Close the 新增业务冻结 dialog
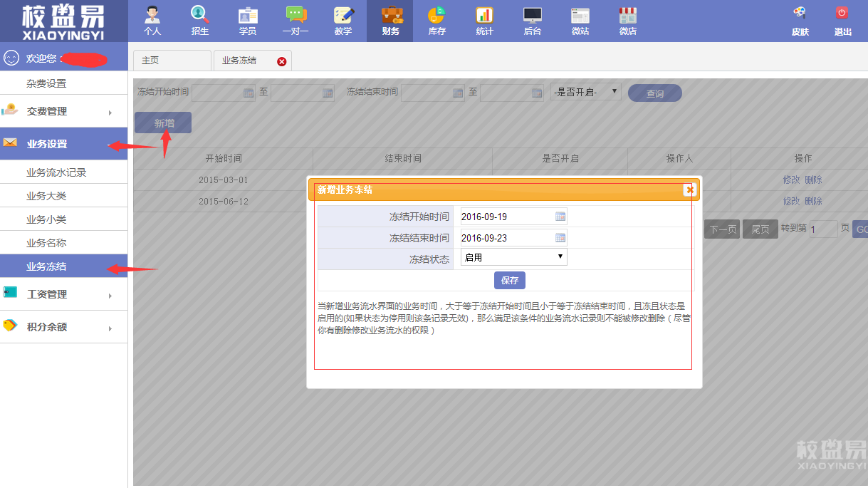 (689, 190)
